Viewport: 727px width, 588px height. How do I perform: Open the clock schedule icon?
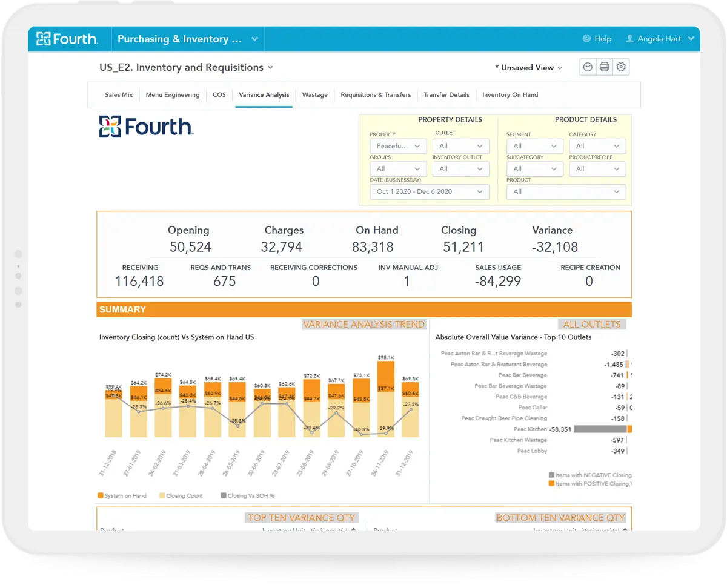pos(587,67)
